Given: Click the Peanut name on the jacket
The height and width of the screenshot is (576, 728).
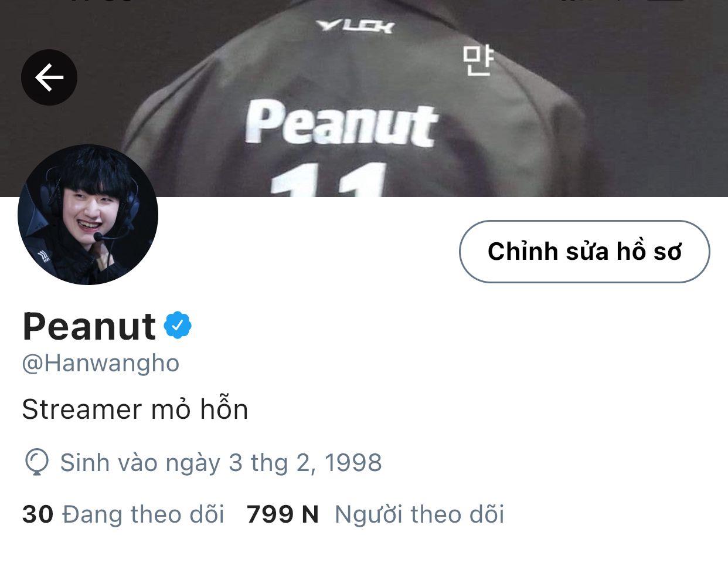Looking at the screenshot, I should click(342, 123).
